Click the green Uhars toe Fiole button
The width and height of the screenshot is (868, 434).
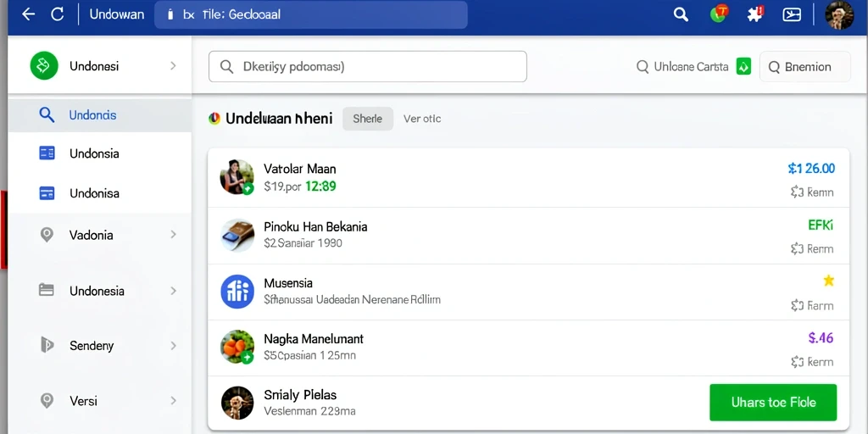click(x=773, y=403)
